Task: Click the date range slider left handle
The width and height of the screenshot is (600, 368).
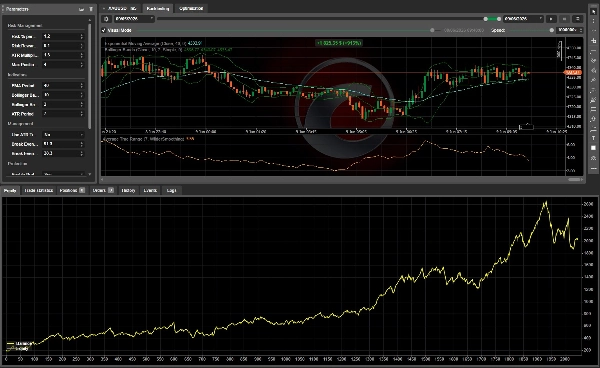Action: (486, 19)
